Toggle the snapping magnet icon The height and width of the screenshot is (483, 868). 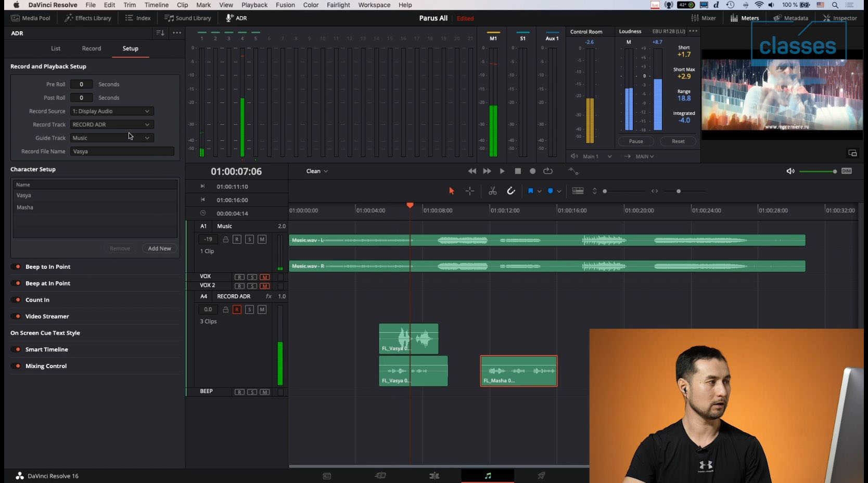pyautogui.click(x=511, y=191)
